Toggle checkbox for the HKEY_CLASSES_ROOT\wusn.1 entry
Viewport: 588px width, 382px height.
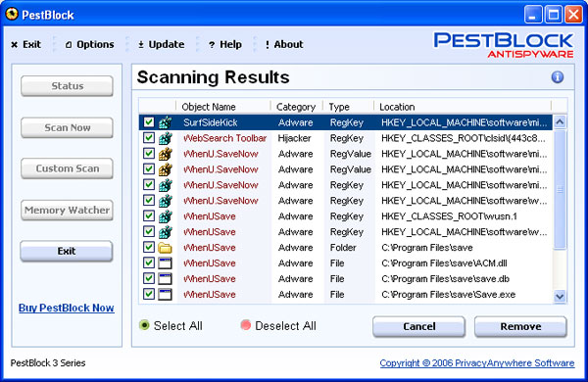point(149,216)
